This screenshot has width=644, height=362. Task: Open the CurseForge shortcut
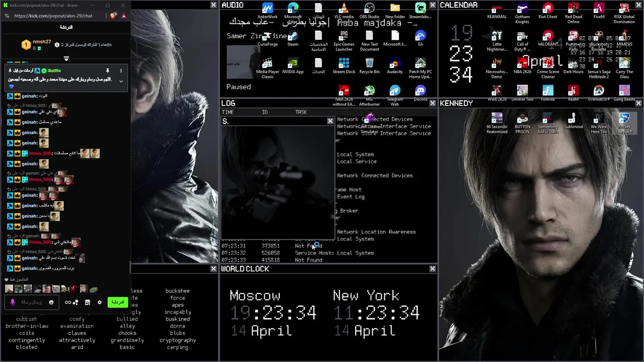pyautogui.click(x=267, y=39)
